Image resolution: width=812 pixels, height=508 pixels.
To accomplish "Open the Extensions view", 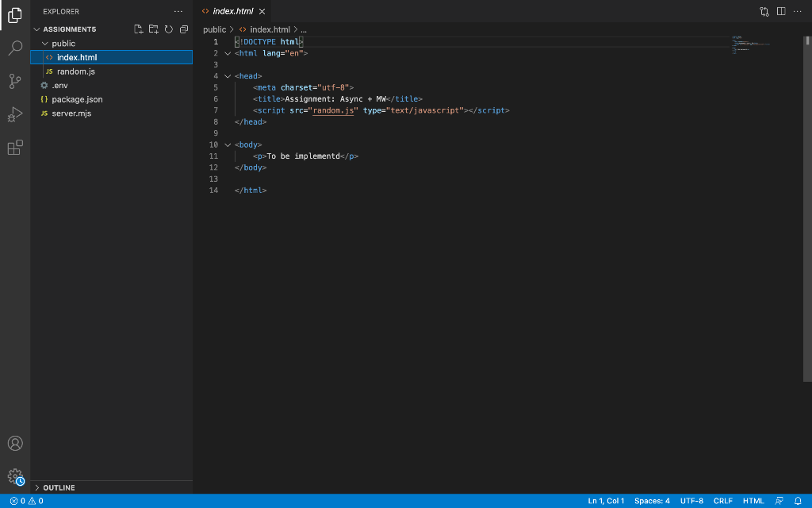I will (x=15, y=147).
